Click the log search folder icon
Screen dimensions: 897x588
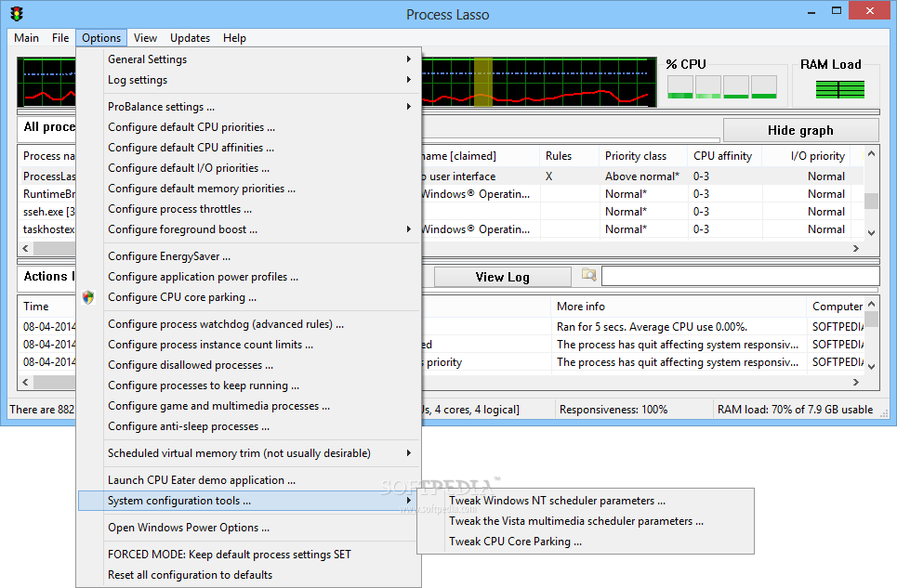click(x=588, y=275)
